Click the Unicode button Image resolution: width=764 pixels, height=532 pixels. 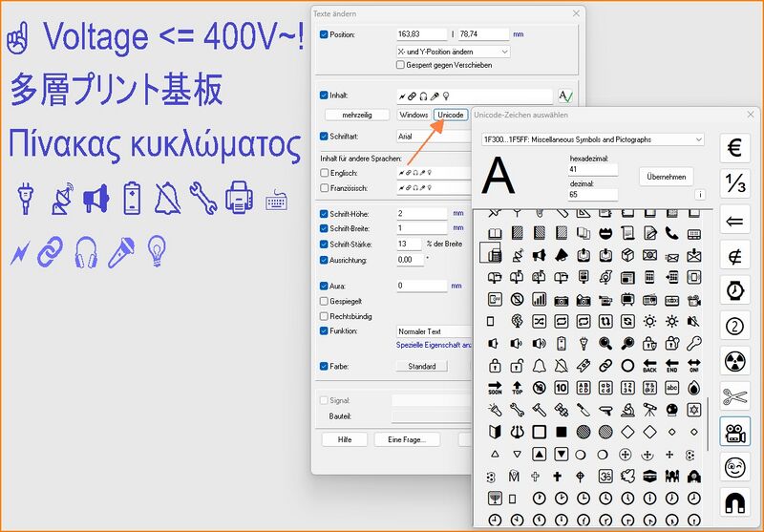click(451, 115)
